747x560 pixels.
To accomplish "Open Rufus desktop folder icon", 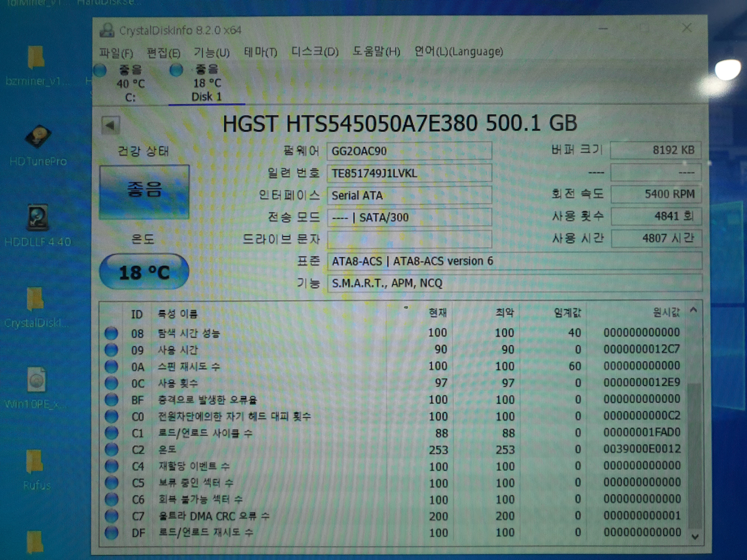I will (x=36, y=470).
